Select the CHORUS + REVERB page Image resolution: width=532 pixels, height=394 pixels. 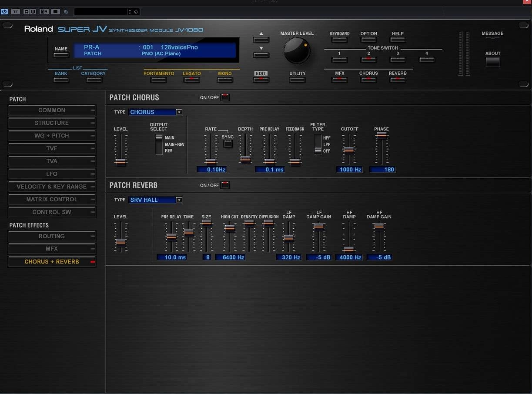coord(52,262)
